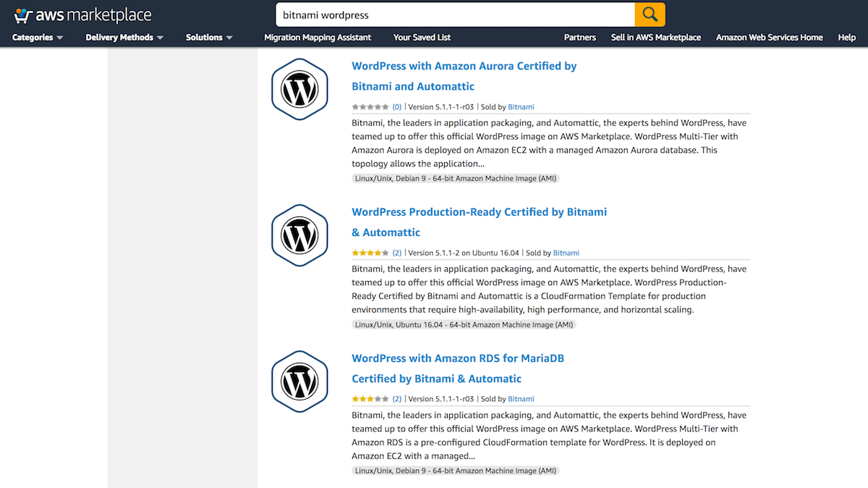Viewport: 868px width, 488px height.
Task: Click star rating of RDS MariaDB listing
Action: pos(370,399)
